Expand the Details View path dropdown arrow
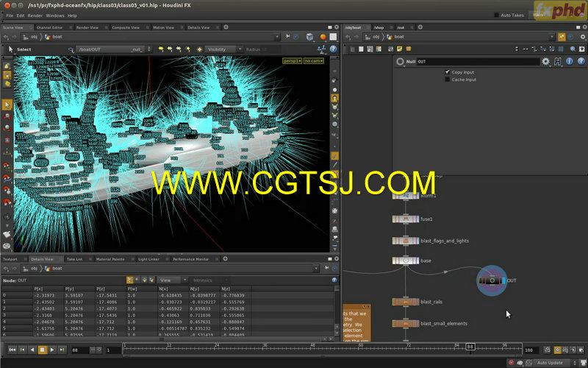 [316, 268]
